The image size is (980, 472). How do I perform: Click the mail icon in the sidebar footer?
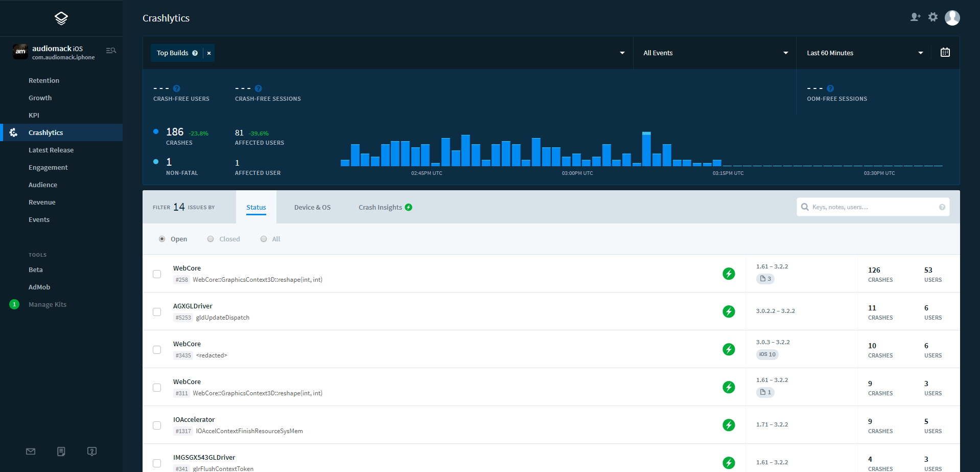31,452
